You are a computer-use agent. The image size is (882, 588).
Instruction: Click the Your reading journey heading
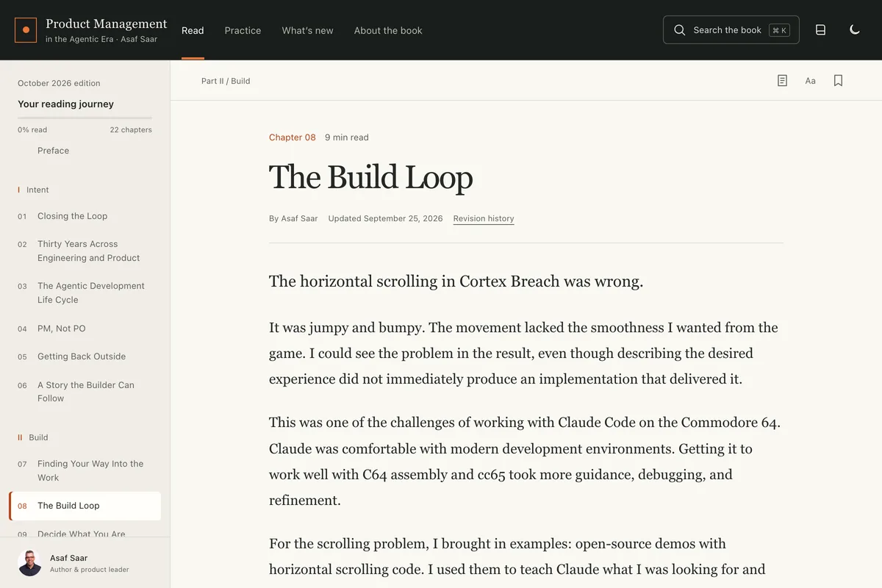click(x=65, y=104)
